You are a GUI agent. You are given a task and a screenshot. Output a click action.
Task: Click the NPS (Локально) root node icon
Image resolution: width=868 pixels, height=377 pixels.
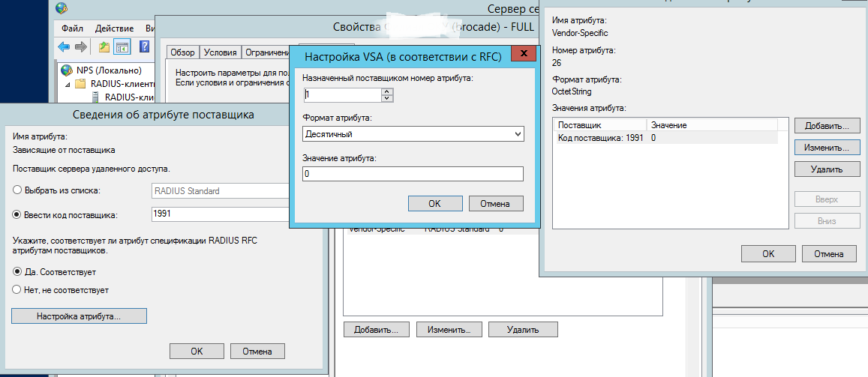66,70
